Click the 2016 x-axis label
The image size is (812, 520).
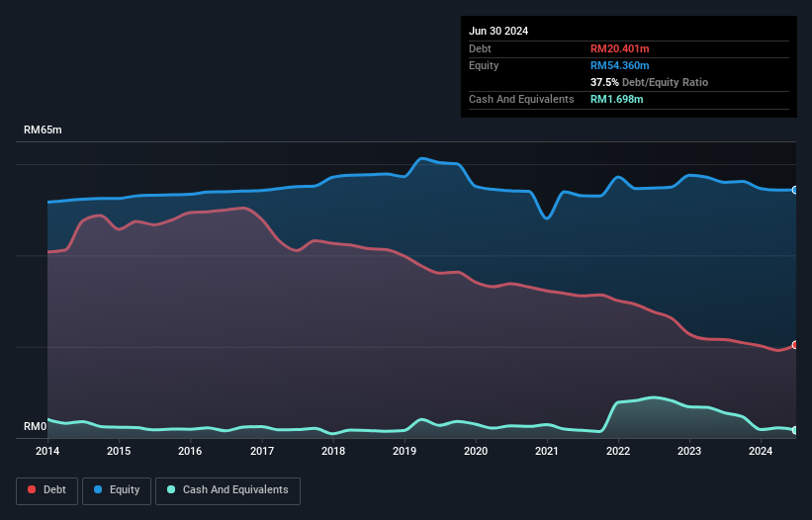click(x=190, y=451)
